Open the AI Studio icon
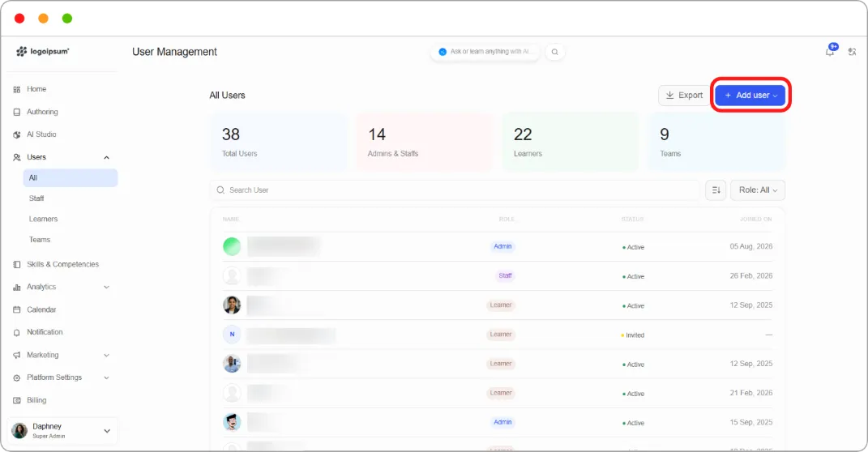The image size is (868, 452). click(16, 134)
